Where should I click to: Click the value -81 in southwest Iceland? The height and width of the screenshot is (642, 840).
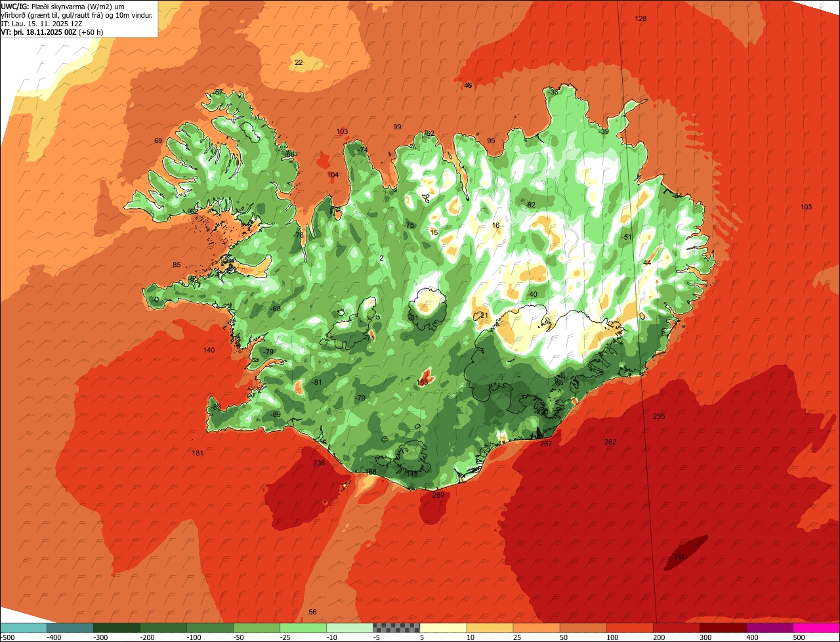316,382
